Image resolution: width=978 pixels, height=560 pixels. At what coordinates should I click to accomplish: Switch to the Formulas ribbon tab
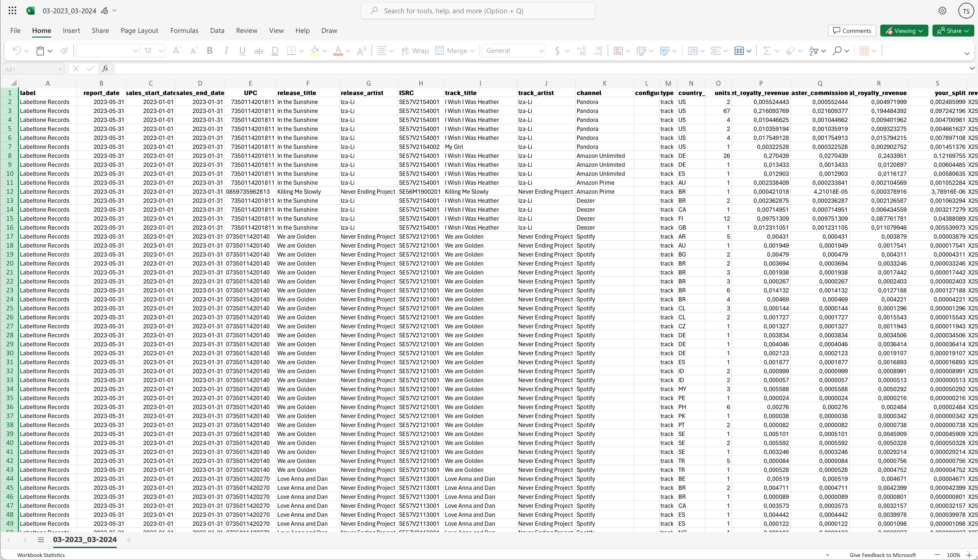[185, 30]
